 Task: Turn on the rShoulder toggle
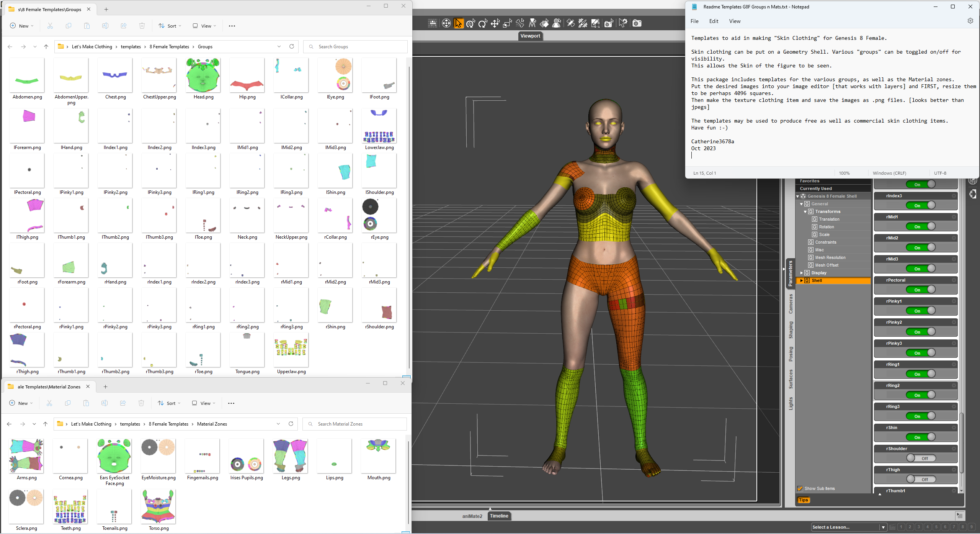pos(921,459)
